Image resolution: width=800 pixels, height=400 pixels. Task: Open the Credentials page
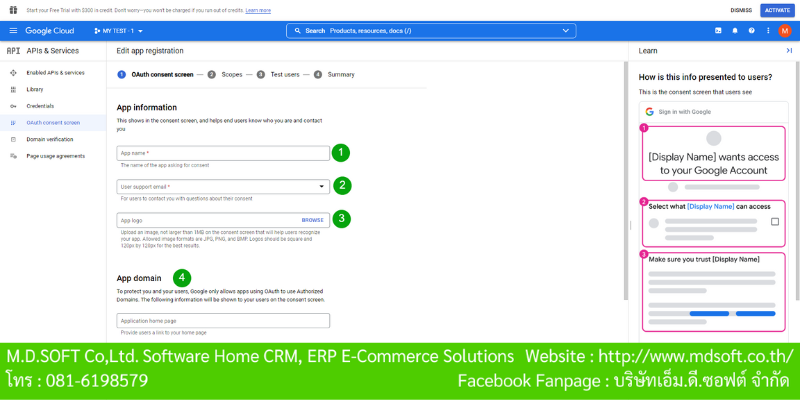(40, 106)
